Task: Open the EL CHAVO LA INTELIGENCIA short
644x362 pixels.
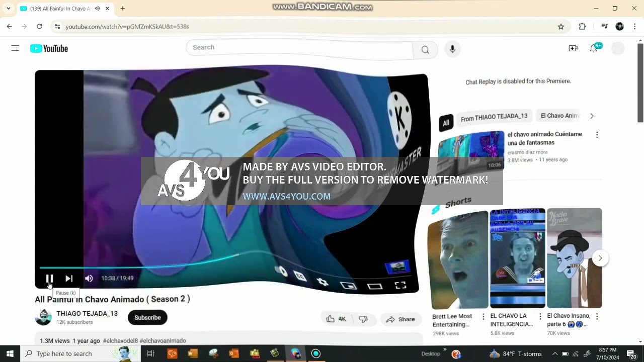Action: (x=518, y=258)
